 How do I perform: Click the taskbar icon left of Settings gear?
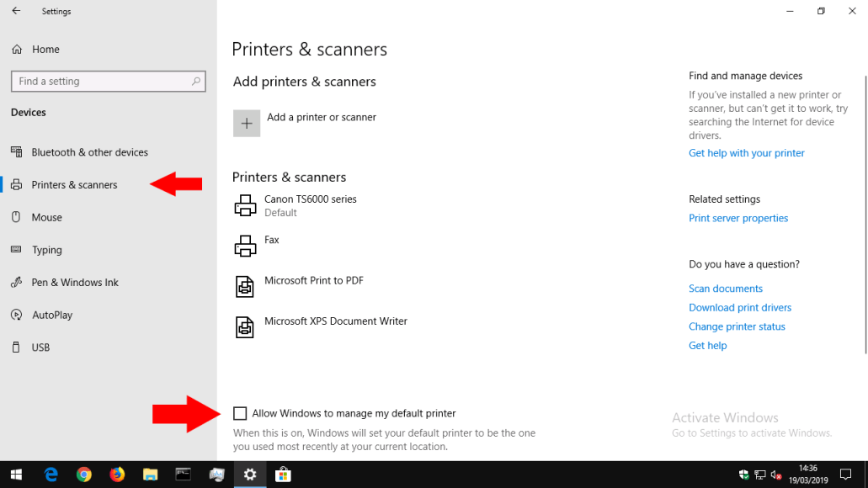[x=216, y=475]
